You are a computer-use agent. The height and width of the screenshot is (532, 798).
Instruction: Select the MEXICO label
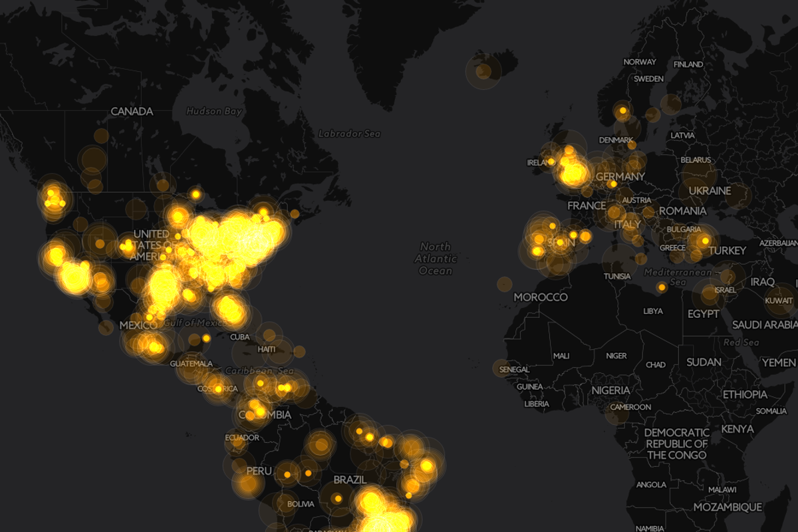click(138, 325)
